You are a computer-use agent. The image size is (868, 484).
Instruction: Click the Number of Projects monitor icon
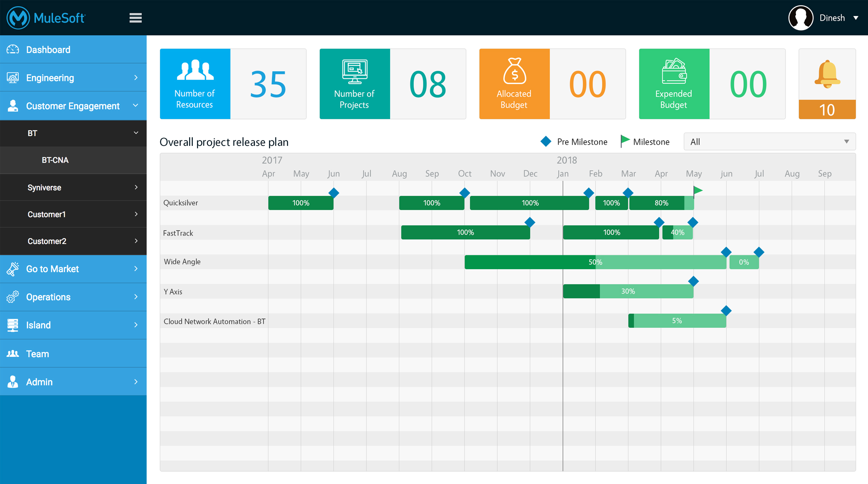(354, 71)
